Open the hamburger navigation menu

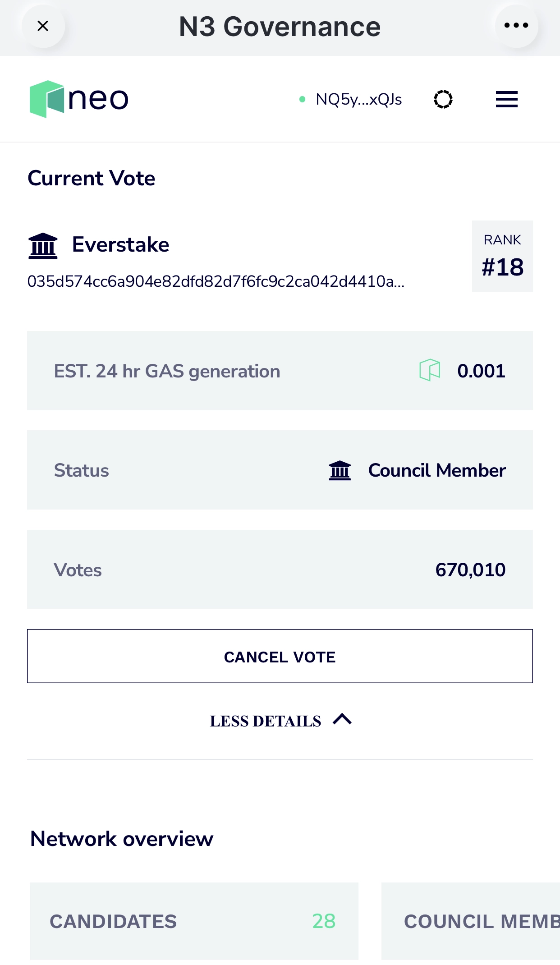click(x=506, y=99)
